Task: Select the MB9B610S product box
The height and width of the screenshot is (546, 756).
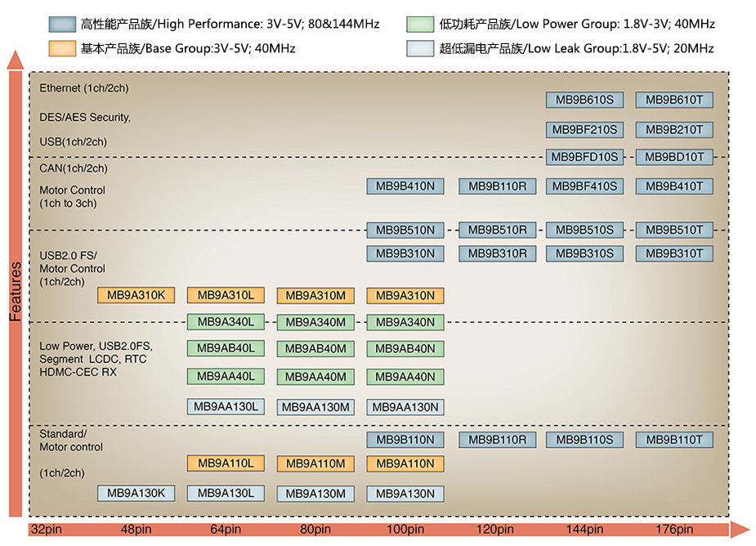Action: pyautogui.click(x=584, y=101)
